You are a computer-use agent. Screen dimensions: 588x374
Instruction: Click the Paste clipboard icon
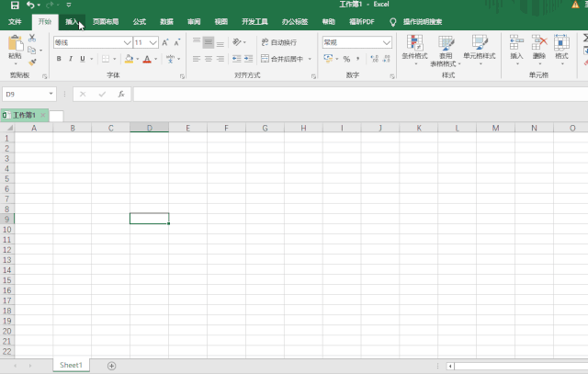click(15, 43)
